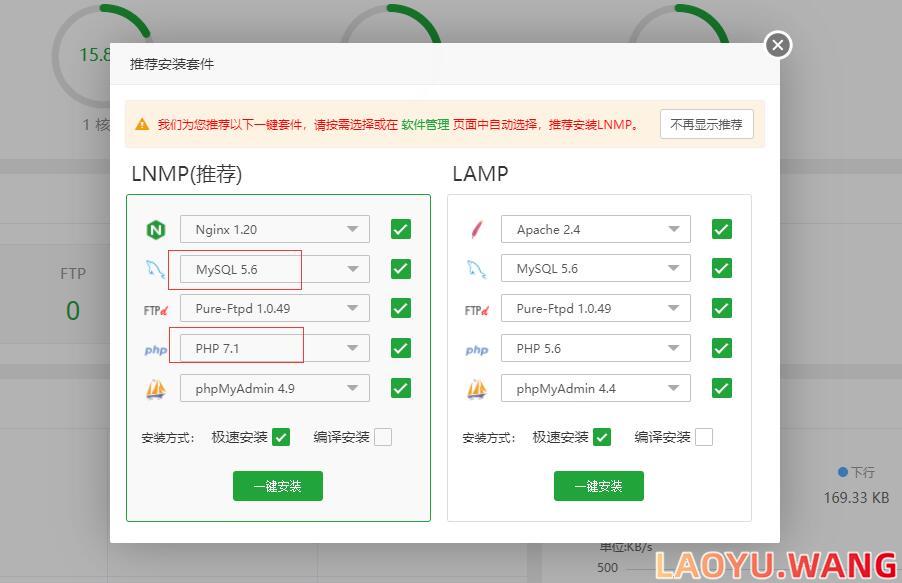Click the 169.33 KB value in background
This screenshot has height=583, width=902.
tap(856, 498)
